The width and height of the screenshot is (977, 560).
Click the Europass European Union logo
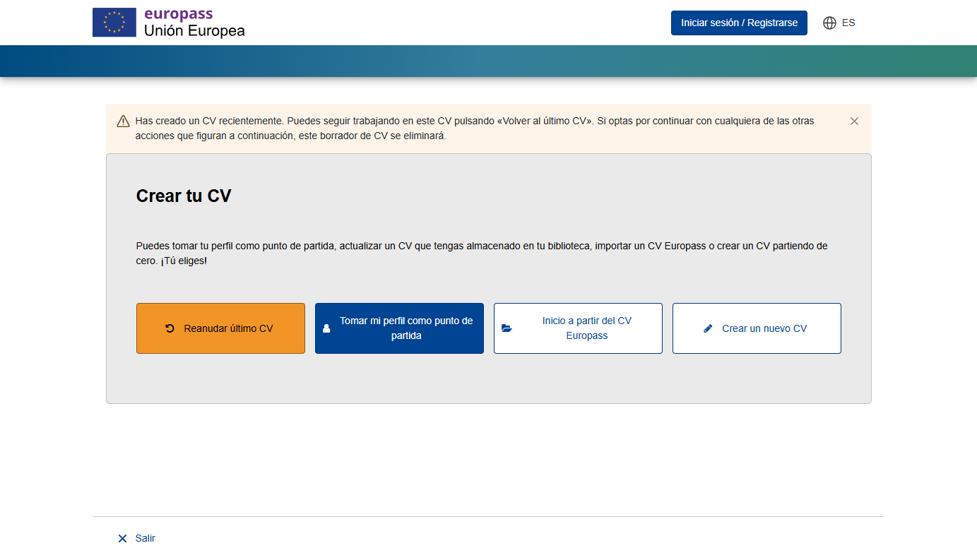pyautogui.click(x=169, y=23)
